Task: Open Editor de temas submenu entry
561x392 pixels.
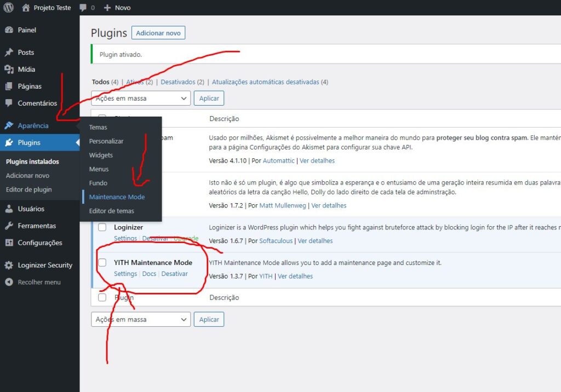Action: pos(112,211)
